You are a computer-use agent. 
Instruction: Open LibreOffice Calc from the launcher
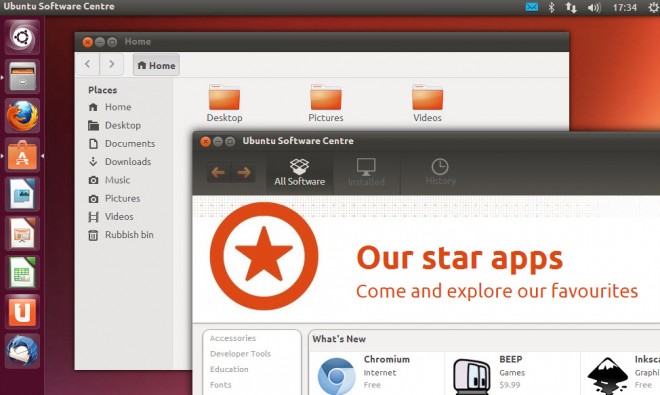(x=22, y=272)
